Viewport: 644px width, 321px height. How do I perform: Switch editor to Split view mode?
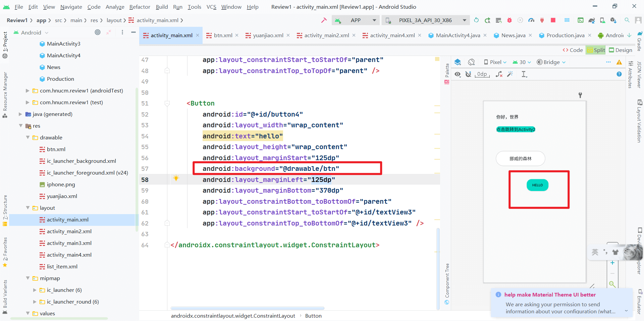pos(596,50)
